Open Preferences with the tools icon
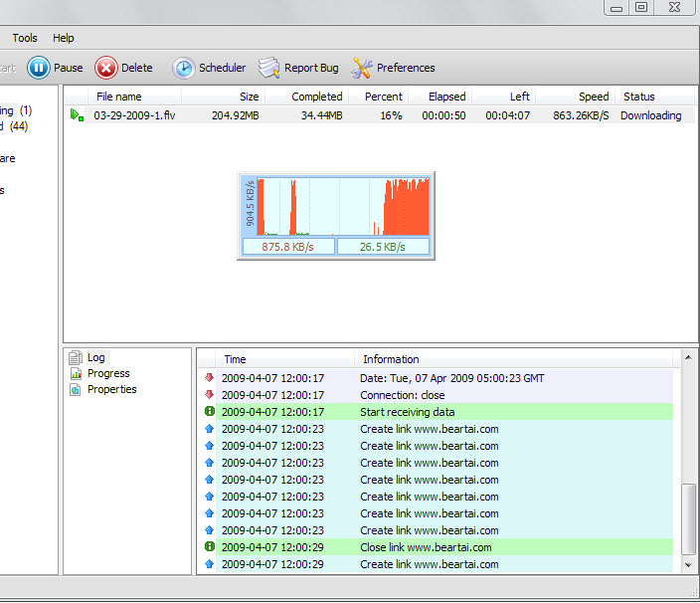This screenshot has width=700, height=603. click(x=362, y=68)
